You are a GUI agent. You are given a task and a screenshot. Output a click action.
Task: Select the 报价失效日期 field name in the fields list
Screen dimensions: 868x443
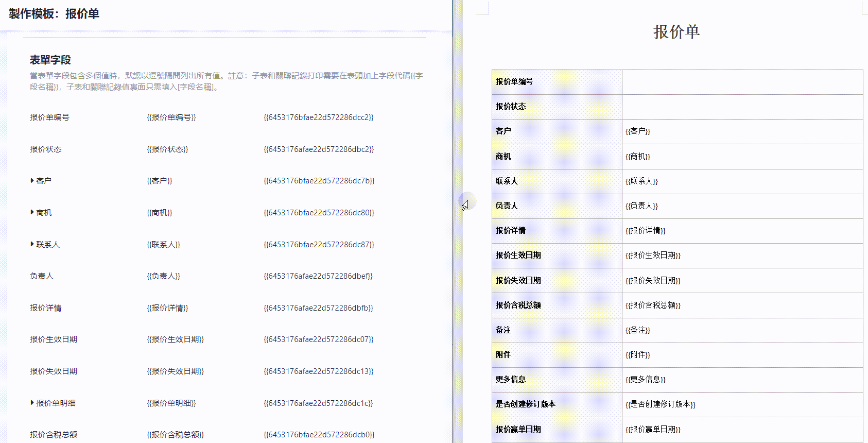[x=54, y=371]
